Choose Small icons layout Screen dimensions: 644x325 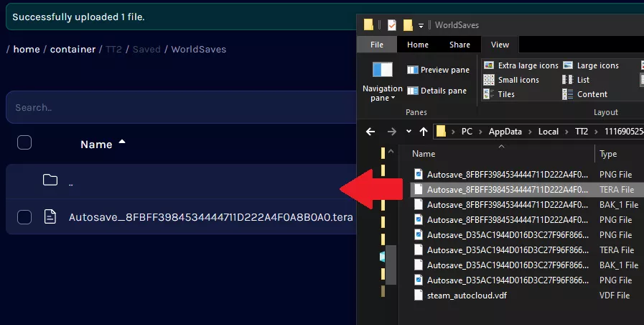(x=489, y=80)
